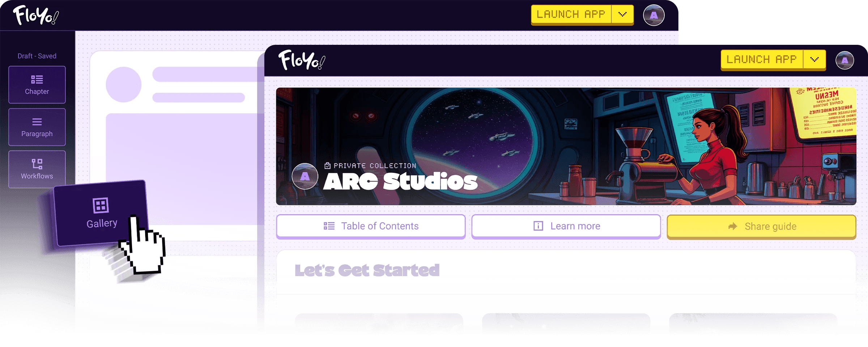Click the Learn more button
This screenshot has width=868, height=347.
coord(566,226)
